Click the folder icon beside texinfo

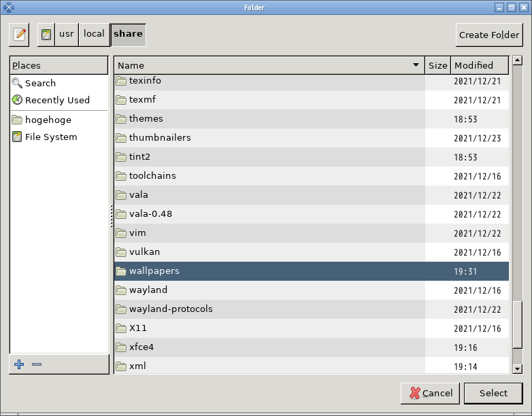121,81
